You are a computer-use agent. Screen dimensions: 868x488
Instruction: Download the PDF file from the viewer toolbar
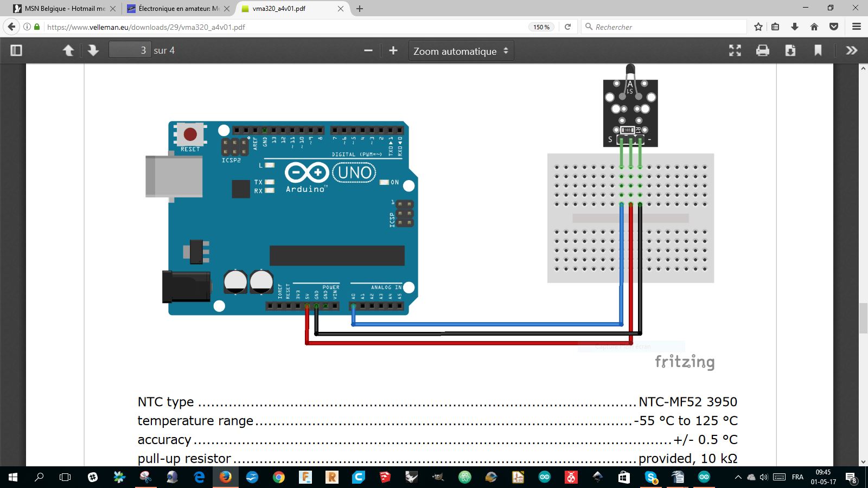tap(790, 50)
